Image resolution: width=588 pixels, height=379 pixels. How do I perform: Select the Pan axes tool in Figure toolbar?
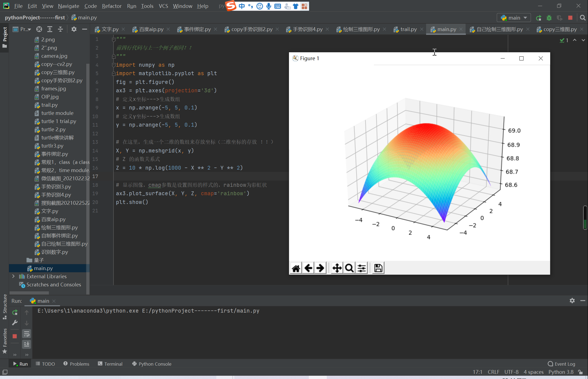(x=337, y=268)
